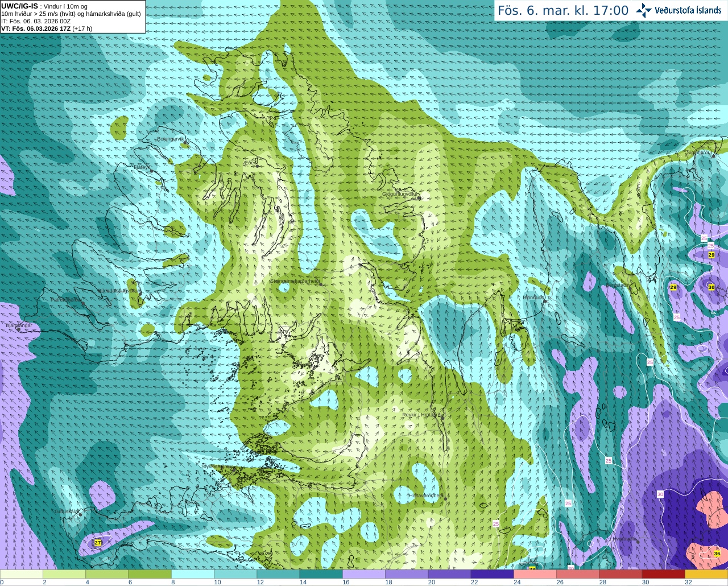Click the Veðurstofa Íslands logo
Screen dimensions: 728x586
click(679, 10)
